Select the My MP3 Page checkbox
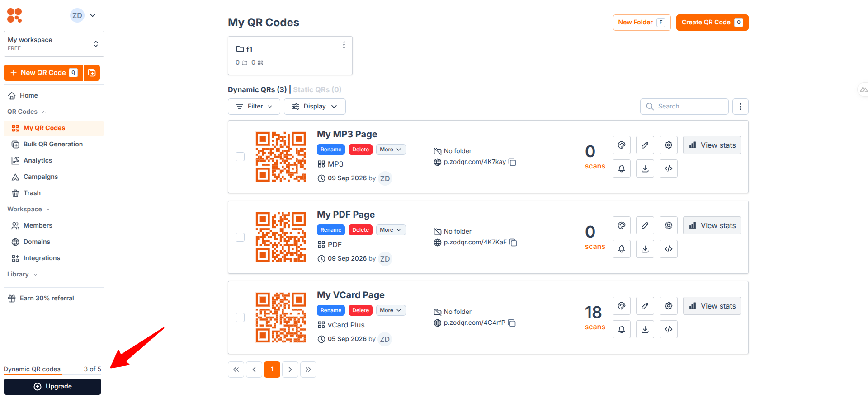 [240, 157]
